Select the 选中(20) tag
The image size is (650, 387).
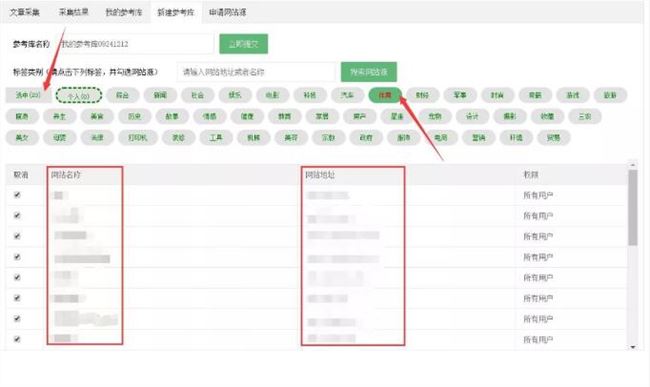click(28, 95)
